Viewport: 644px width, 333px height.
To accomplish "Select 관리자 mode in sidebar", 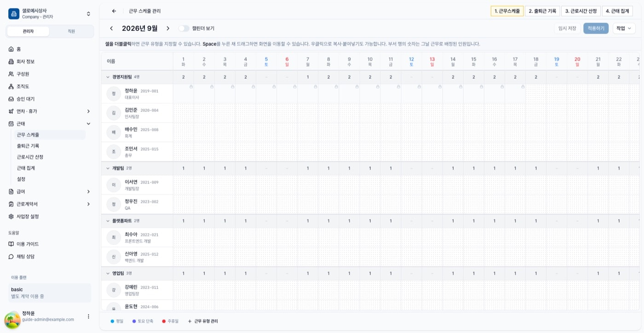I will 28,31.
